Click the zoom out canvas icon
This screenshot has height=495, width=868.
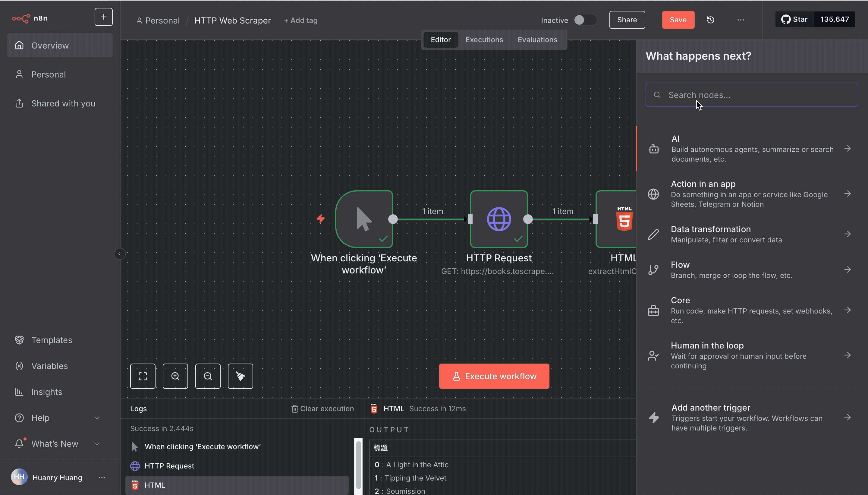click(x=208, y=376)
